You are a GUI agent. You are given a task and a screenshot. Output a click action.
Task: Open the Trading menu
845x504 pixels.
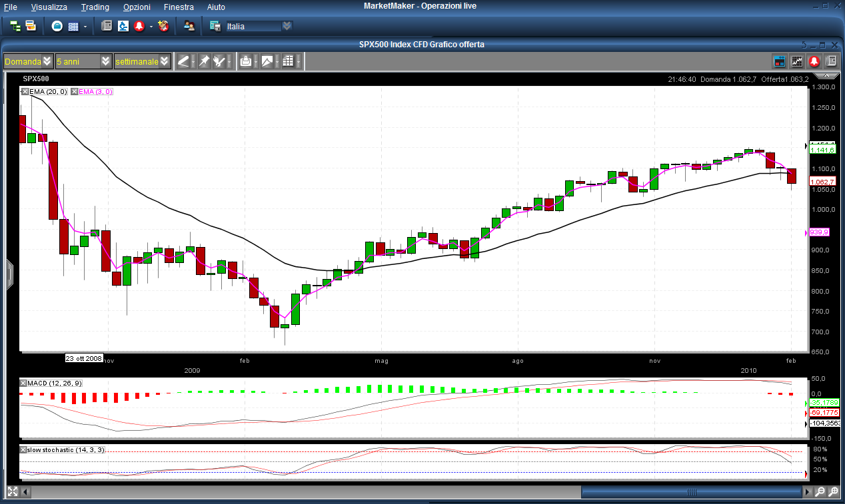point(95,7)
